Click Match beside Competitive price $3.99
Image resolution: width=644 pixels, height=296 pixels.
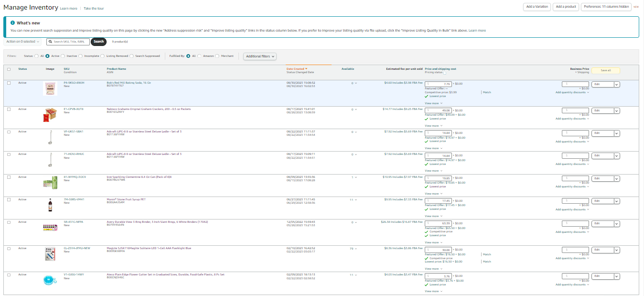[487, 92]
